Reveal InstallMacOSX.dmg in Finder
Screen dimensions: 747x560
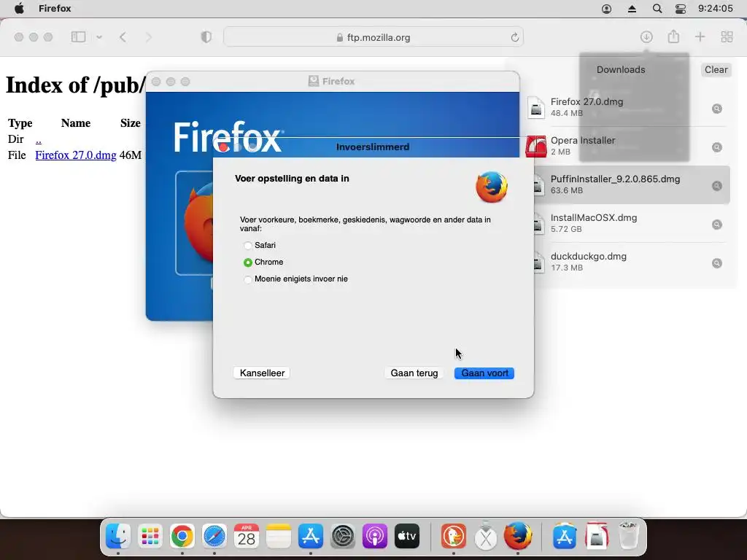(716, 225)
